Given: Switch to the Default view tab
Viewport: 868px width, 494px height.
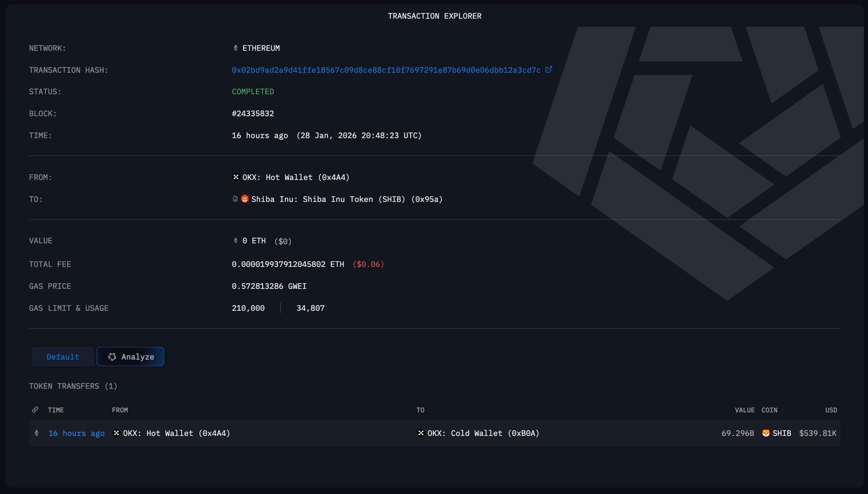Looking at the screenshot, I should [63, 357].
